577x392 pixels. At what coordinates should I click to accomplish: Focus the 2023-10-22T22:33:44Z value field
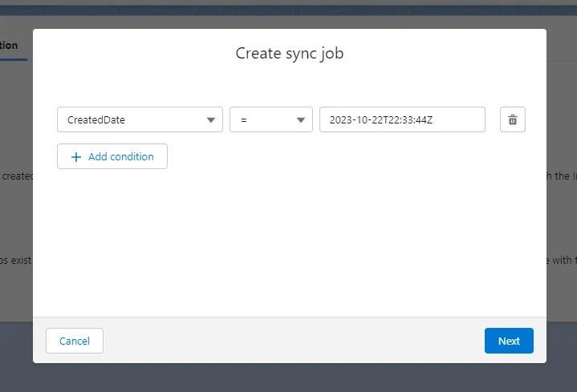(401, 119)
